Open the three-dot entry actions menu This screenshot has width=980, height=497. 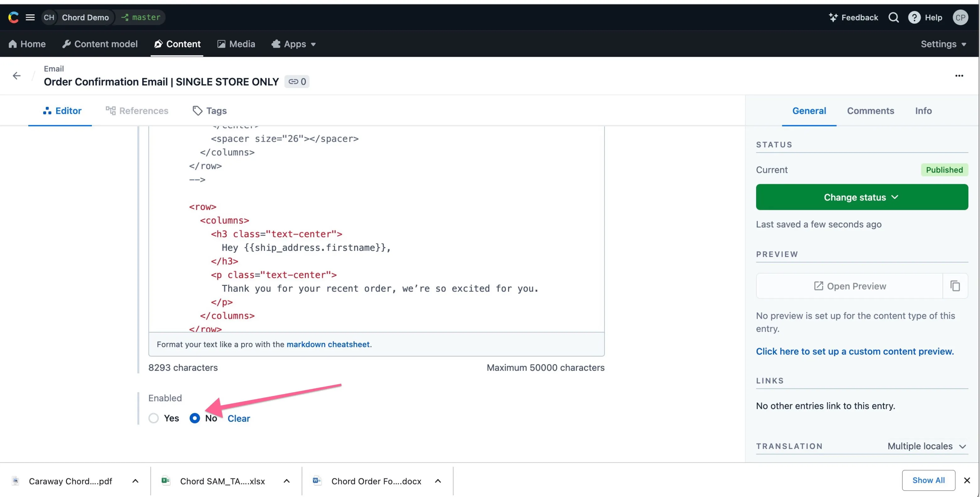pos(959,75)
